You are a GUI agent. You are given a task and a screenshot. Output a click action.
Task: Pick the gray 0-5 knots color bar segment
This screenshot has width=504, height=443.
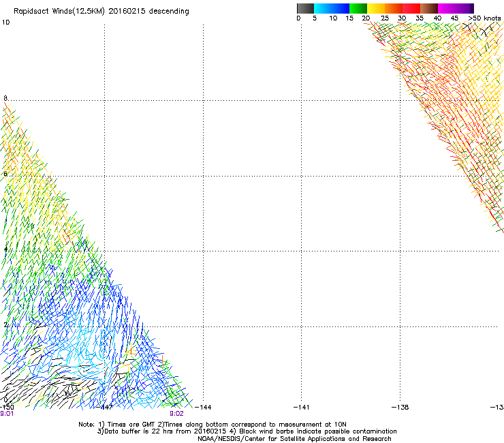[305, 8]
